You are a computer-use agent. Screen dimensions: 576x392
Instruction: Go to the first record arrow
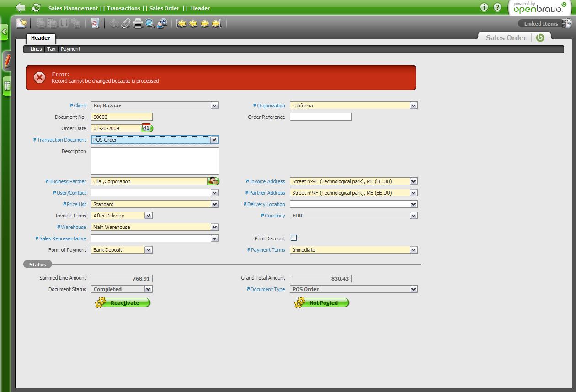tap(181, 23)
